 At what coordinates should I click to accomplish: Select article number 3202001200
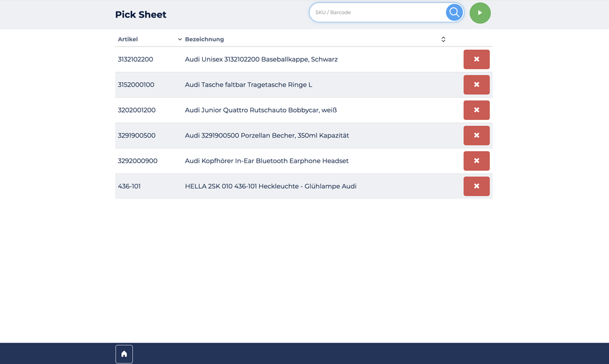[x=136, y=110]
